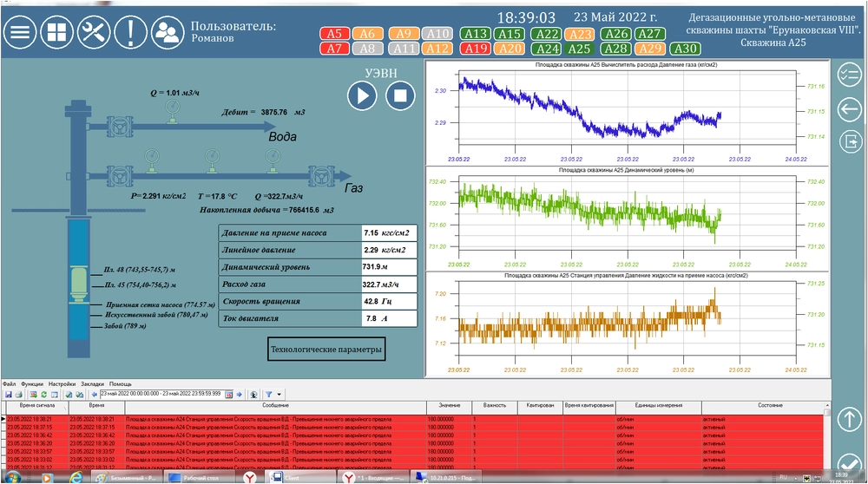Expand the filter dropdown arrow in log toolbar
This screenshot has height=484, width=868.
[x=279, y=394]
